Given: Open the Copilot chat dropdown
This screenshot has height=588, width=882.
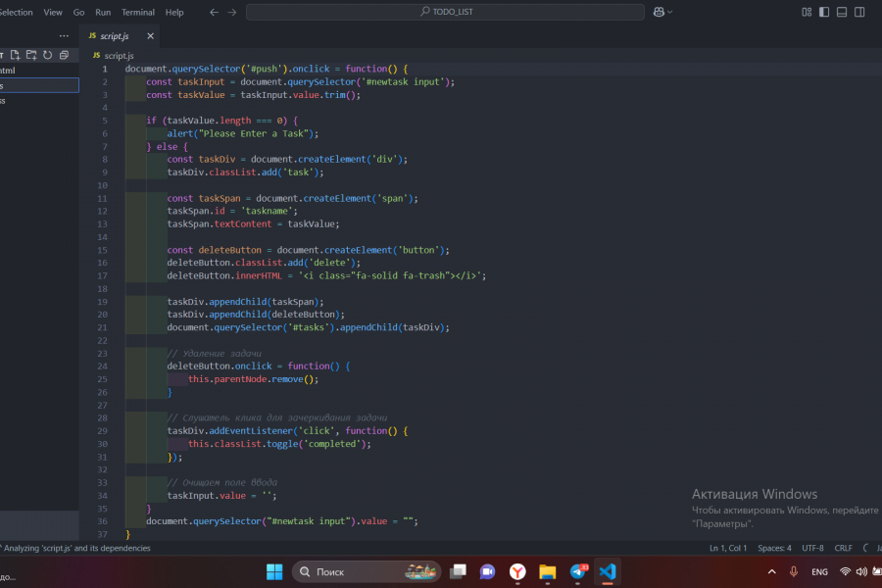Looking at the screenshot, I should click(x=669, y=12).
